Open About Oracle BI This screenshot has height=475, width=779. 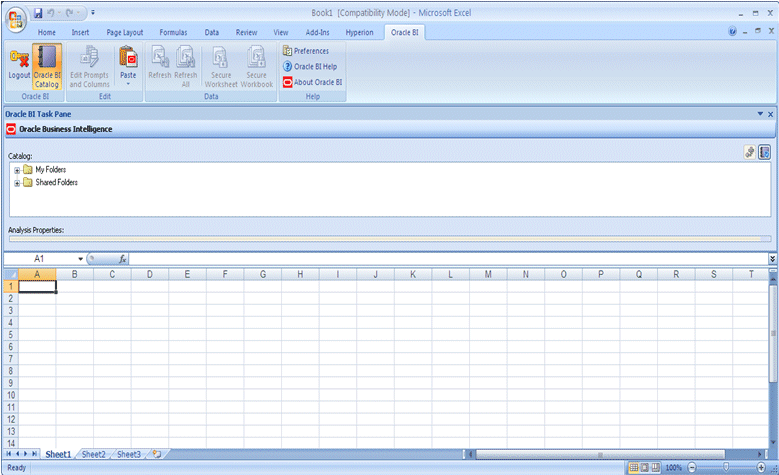click(312, 82)
